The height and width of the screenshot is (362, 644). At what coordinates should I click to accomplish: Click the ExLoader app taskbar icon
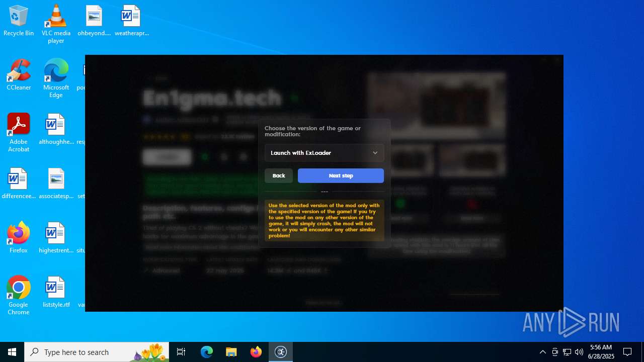(x=281, y=352)
